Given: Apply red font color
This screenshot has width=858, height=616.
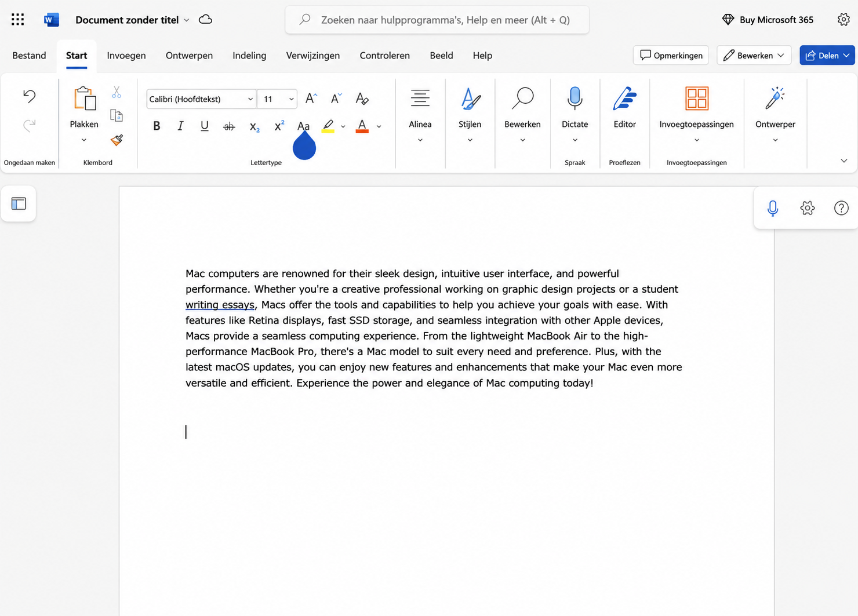Looking at the screenshot, I should (362, 126).
